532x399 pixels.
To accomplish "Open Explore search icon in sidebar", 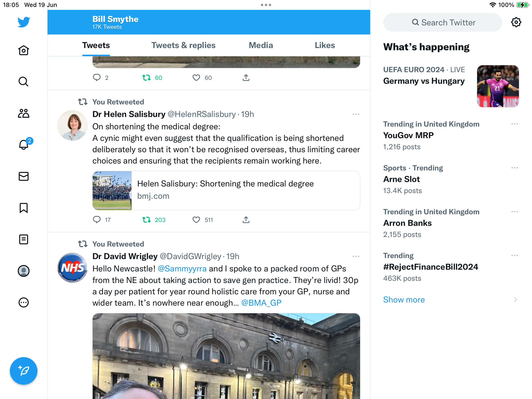I will pos(24,82).
